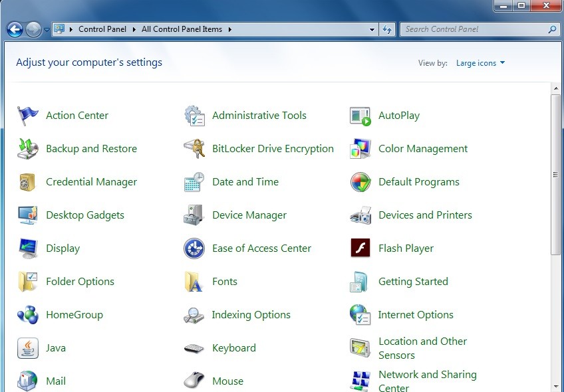Screen dimensions: 564x392
Task: Click the vertical scrollbar thumb
Action: 556,175
